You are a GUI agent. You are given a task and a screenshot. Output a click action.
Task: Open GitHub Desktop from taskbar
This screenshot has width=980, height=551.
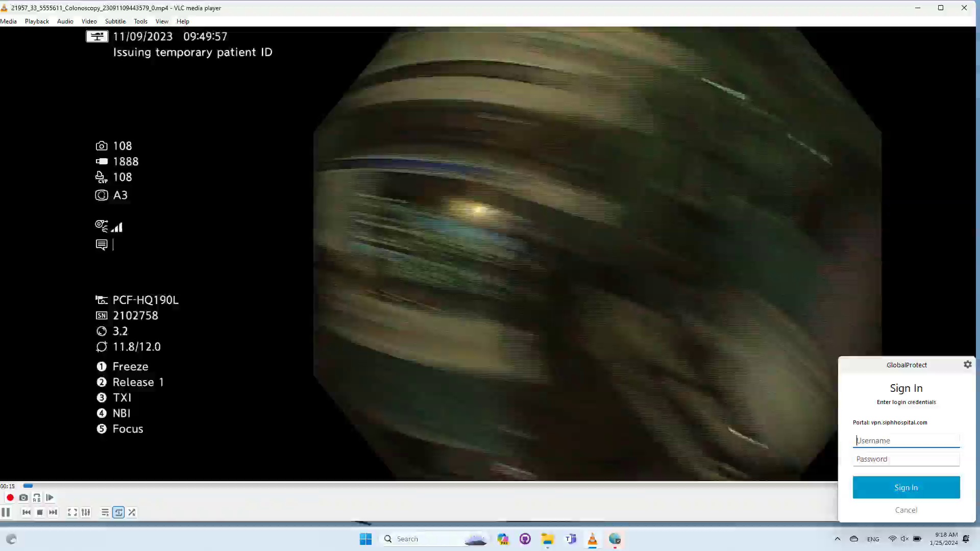click(525, 539)
